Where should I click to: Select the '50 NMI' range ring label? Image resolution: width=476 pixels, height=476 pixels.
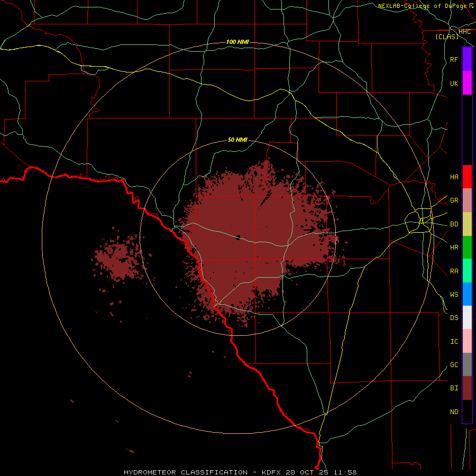[237, 140]
